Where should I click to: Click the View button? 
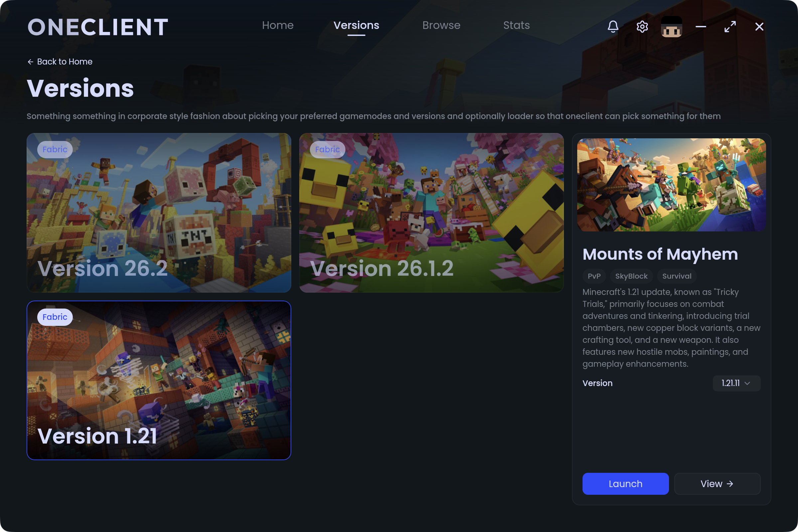click(x=717, y=483)
